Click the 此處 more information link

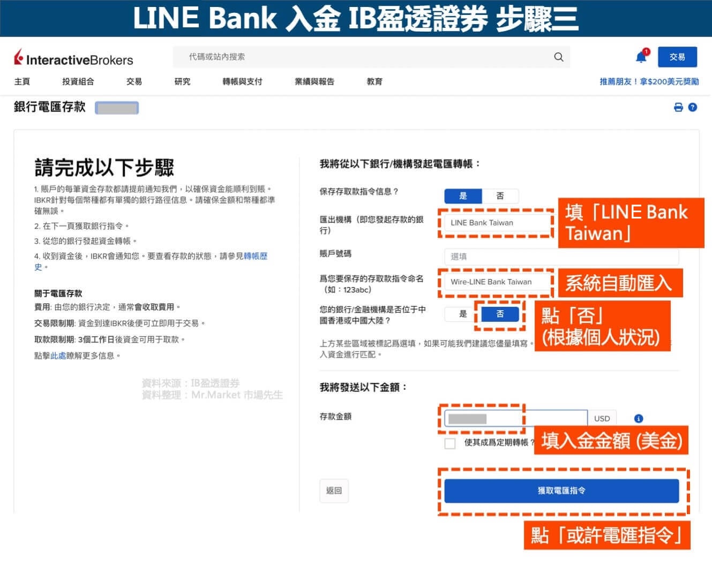pos(58,356)
